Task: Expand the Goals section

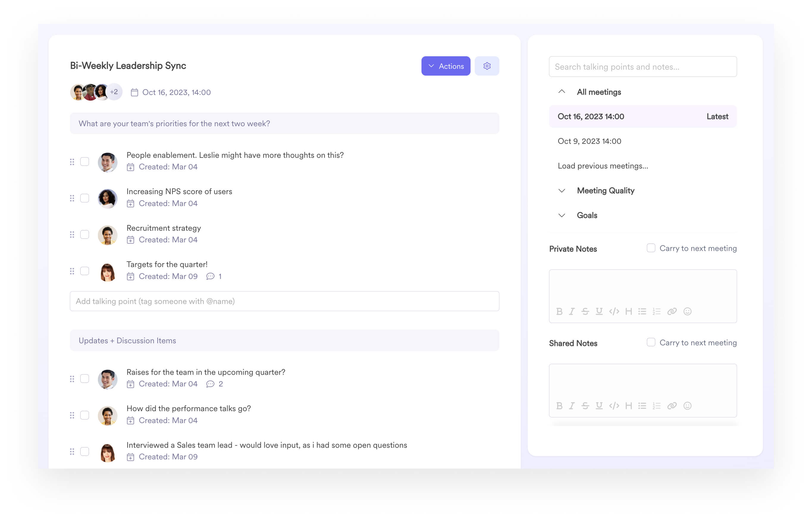Action: point(561,216)
